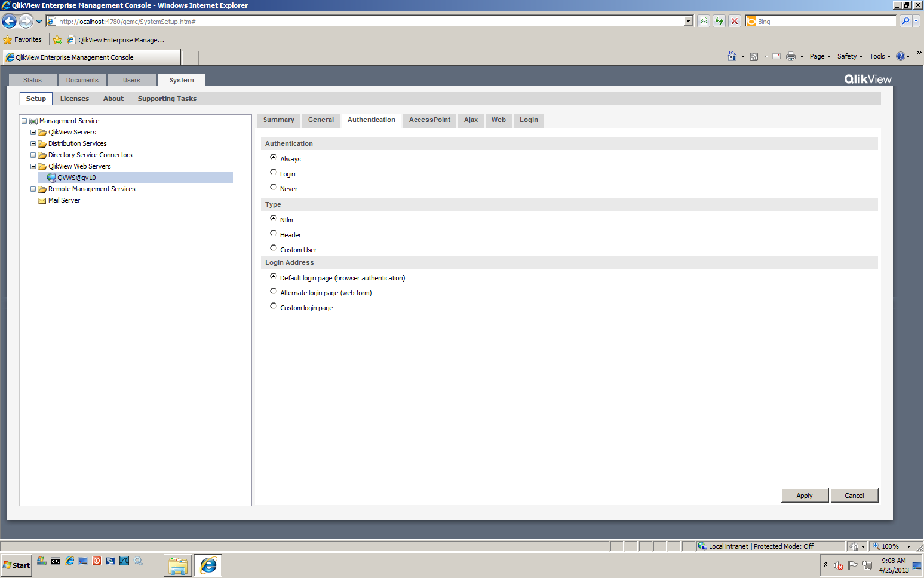Expand the Distribution Services node
The height and width of the screenshot is (578, 924).
pos(33,143)
